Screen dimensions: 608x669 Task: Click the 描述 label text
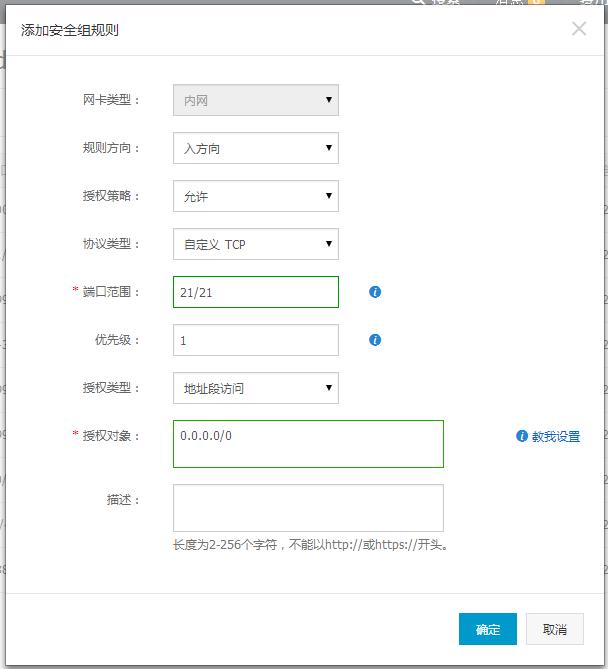tap(122, 500)
